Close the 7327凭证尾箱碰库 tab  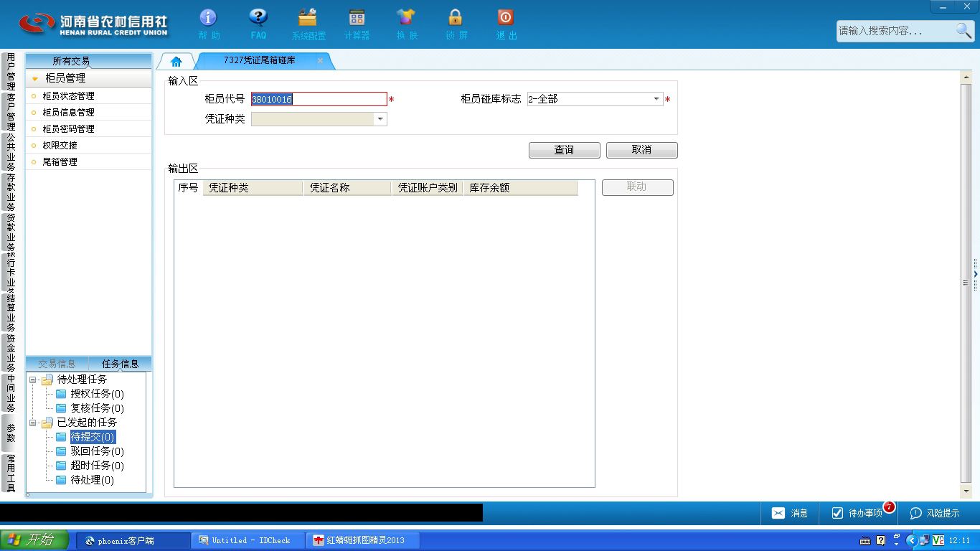pos(320,61)
